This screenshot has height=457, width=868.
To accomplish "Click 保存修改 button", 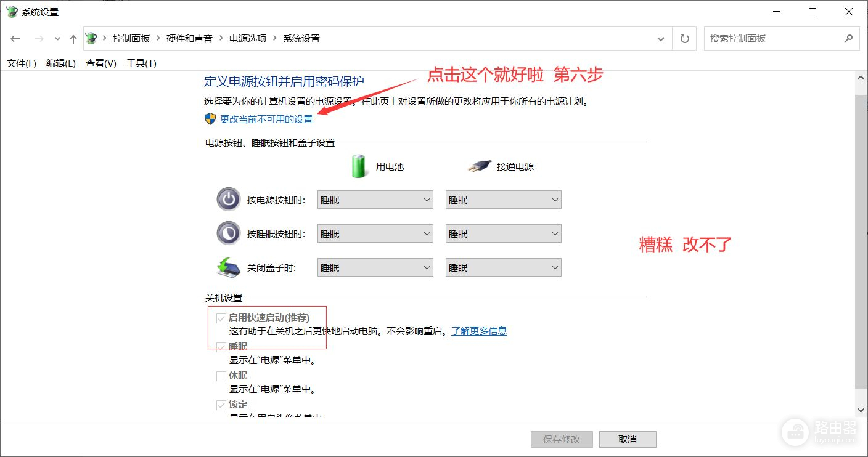I will click(x=562, y=439).
